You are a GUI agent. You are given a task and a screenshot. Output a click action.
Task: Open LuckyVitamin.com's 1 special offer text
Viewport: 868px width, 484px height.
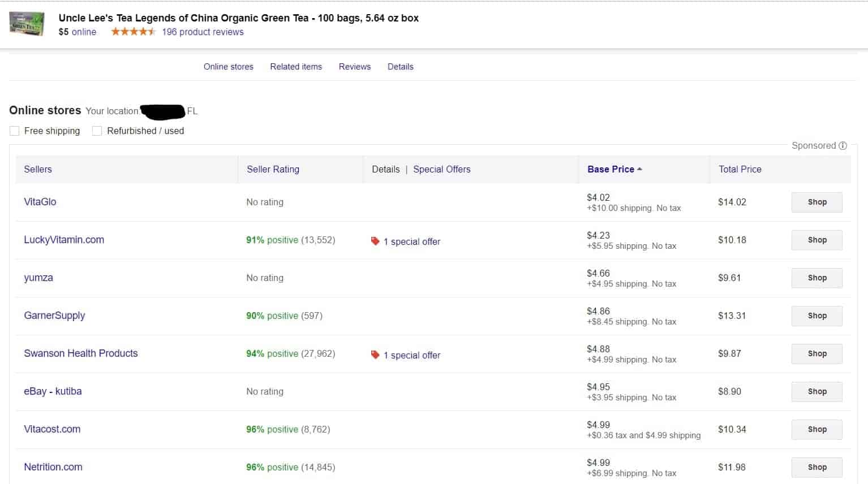412,241
